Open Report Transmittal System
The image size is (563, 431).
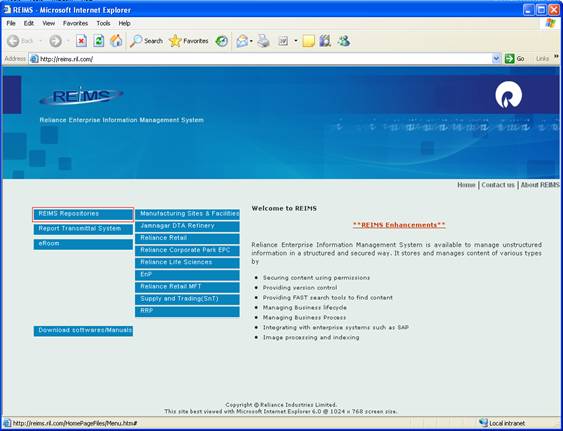click(x=83, y=229)
